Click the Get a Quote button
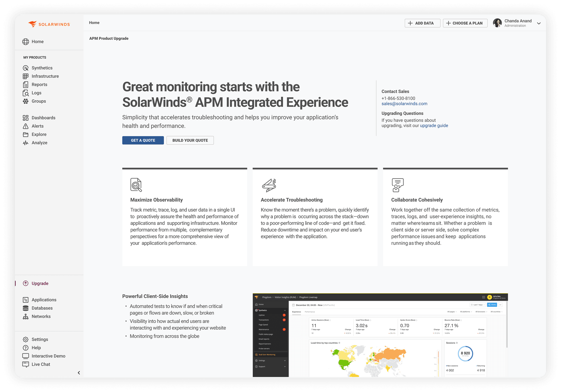The width and height of the screenshot is (561, 392). pos(143,140)
